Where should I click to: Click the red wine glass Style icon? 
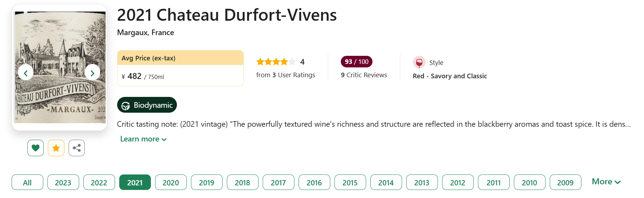click(x=419, y=62)
